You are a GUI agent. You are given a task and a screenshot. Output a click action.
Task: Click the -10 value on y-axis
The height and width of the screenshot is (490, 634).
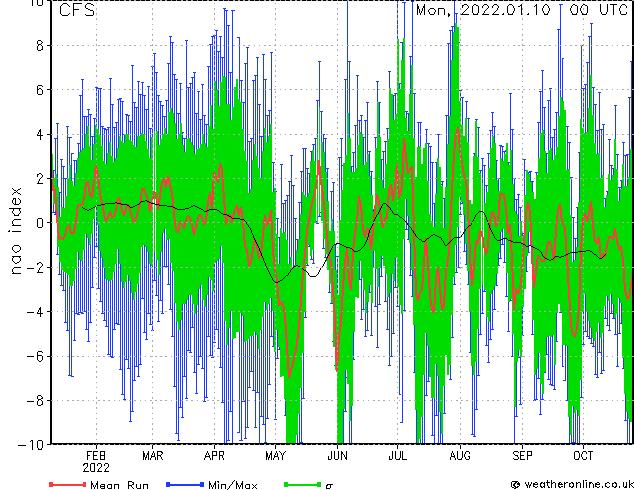tap(31, 444)
